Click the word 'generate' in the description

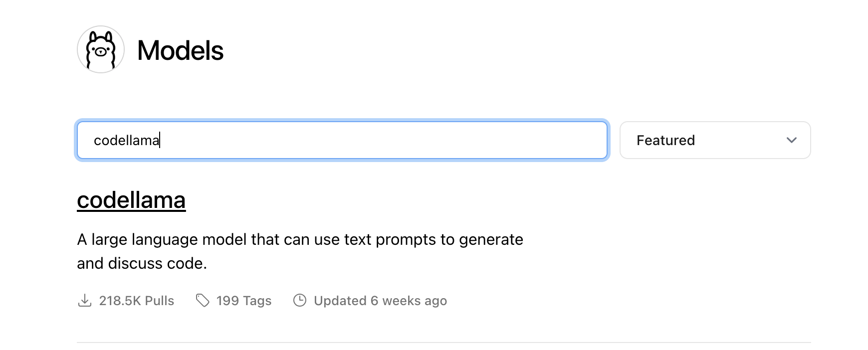tap(491, 240)
